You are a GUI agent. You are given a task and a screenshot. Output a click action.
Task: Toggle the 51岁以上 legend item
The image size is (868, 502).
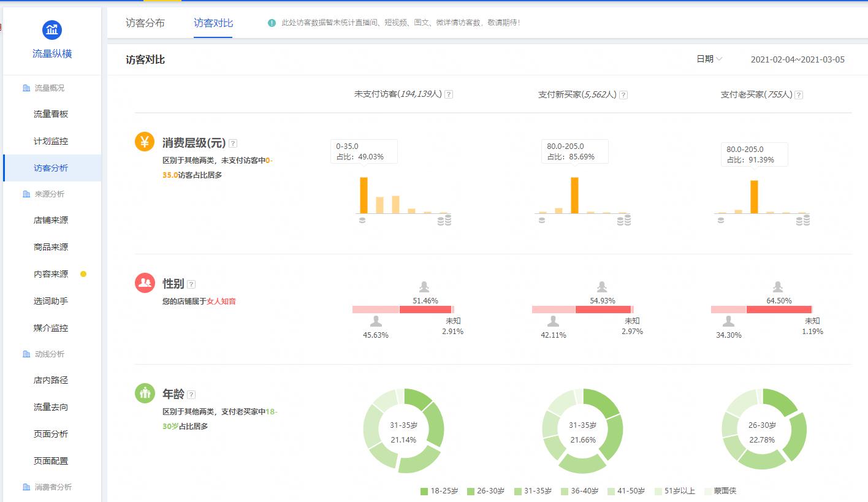pyautogui.click(x=676, y=491)
